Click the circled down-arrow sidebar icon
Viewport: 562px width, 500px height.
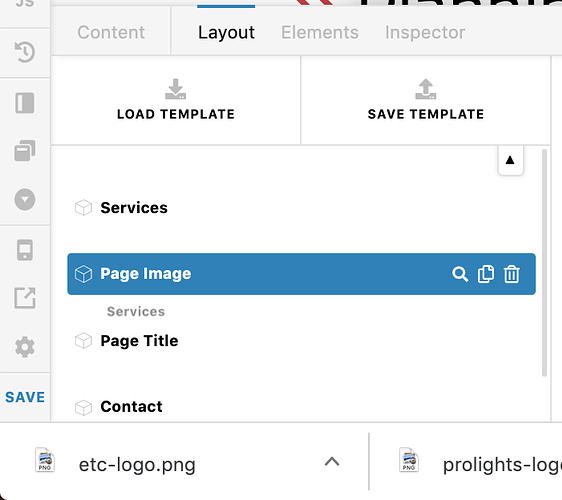(x=25, y=199)
